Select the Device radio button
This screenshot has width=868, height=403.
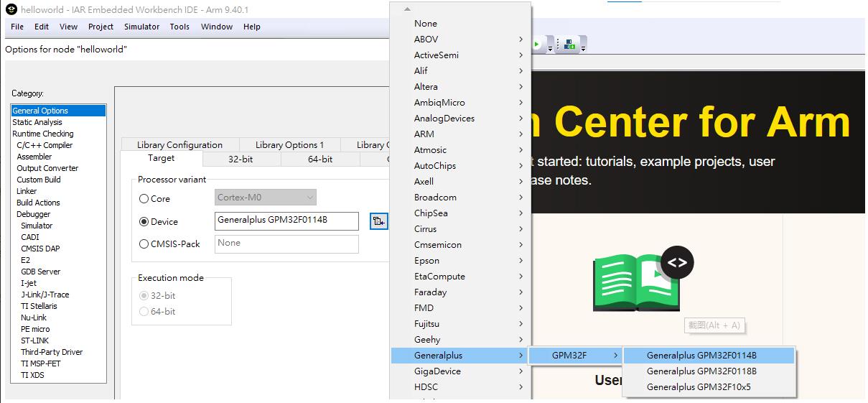point(144,222)
